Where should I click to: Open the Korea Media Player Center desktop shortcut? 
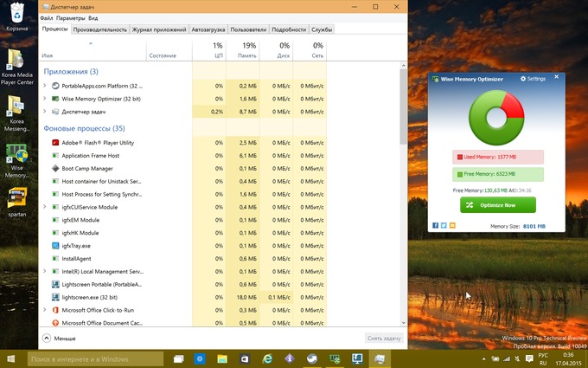point(16,61)
